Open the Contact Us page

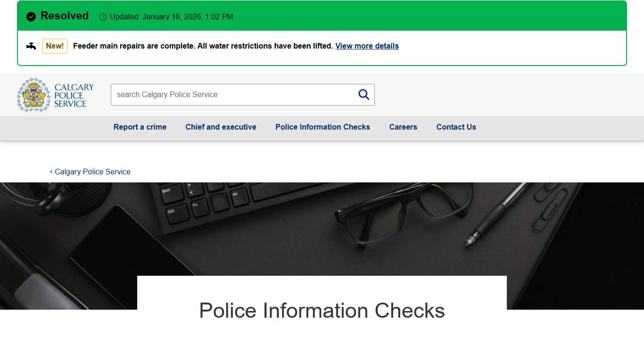click(x=456, y=127)
